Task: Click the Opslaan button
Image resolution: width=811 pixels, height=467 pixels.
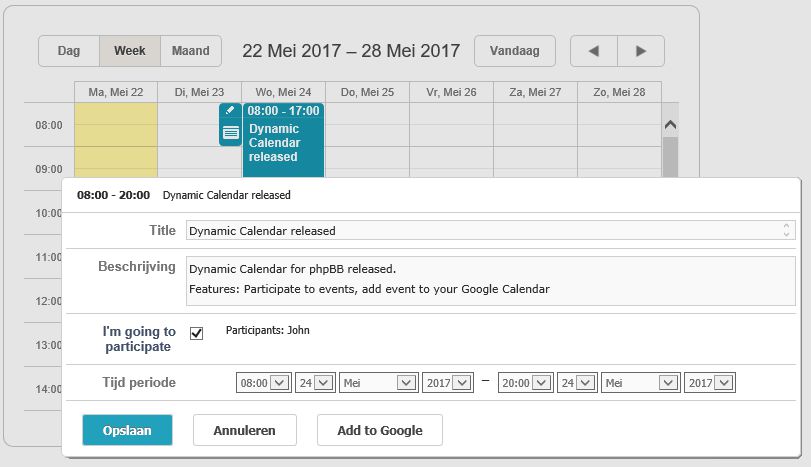Action: [127, 430]
